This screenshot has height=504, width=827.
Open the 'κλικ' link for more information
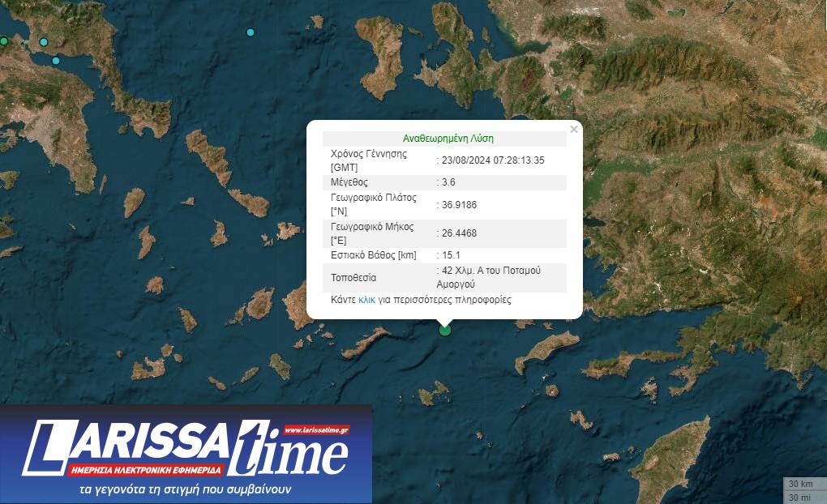pos(366,300)
